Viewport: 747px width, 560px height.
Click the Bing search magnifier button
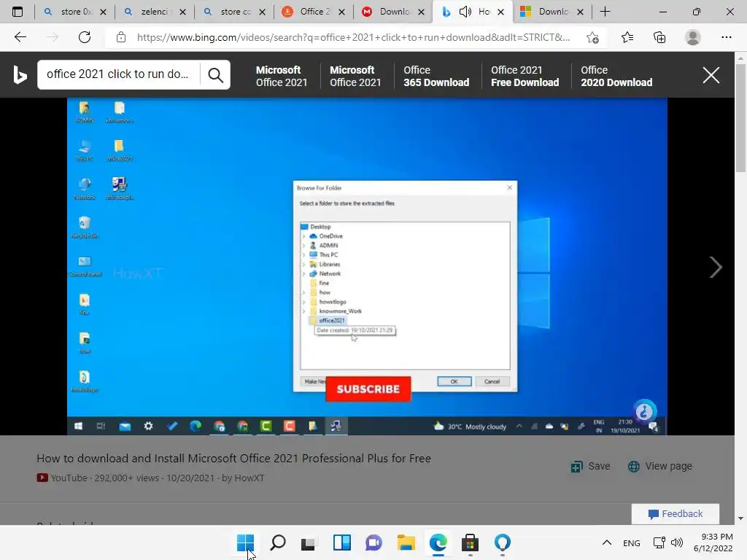215,75
